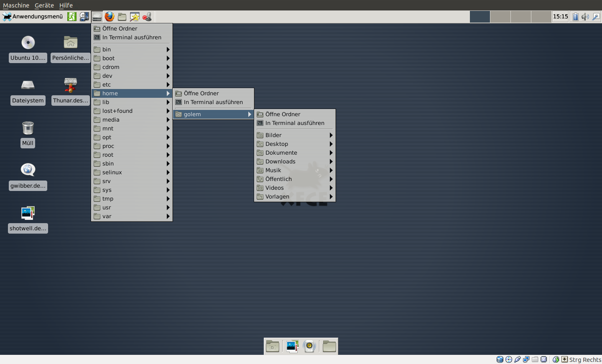
Task: Open the media player icon beside Anwendungsmenü
Action: [x=84, y=17]
